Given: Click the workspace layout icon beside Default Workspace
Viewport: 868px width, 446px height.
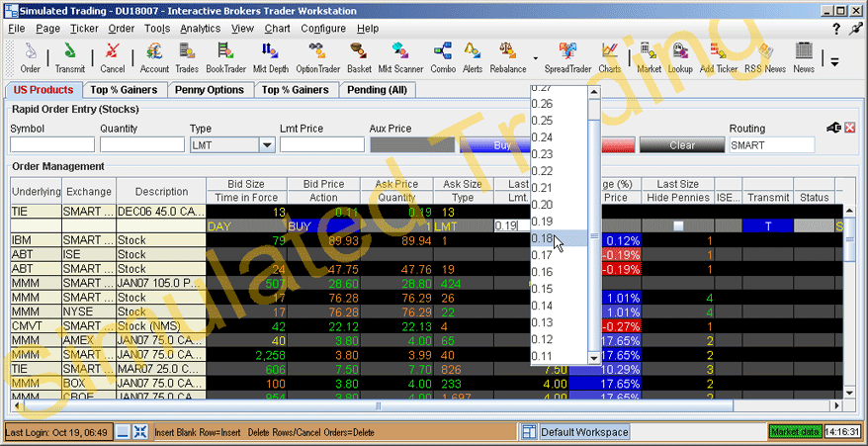Looking at the screenshot, I should pos(529,431).
